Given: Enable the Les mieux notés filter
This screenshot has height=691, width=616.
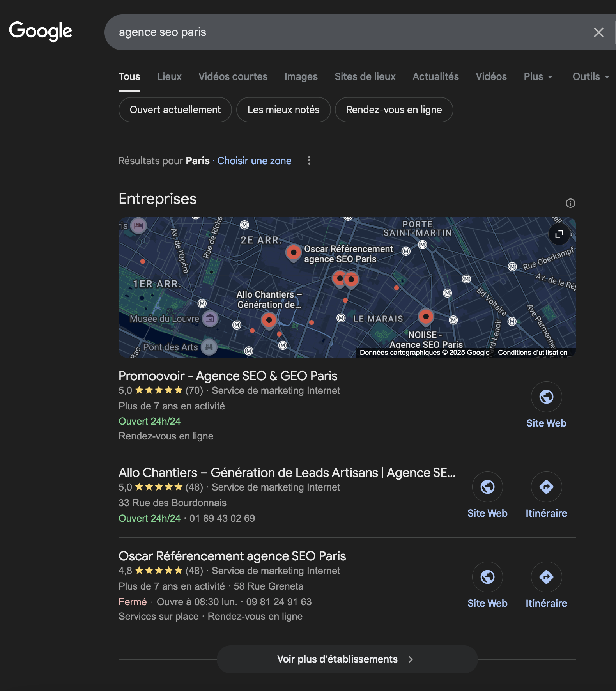Looking at the screenshot, I should (283, 110).
